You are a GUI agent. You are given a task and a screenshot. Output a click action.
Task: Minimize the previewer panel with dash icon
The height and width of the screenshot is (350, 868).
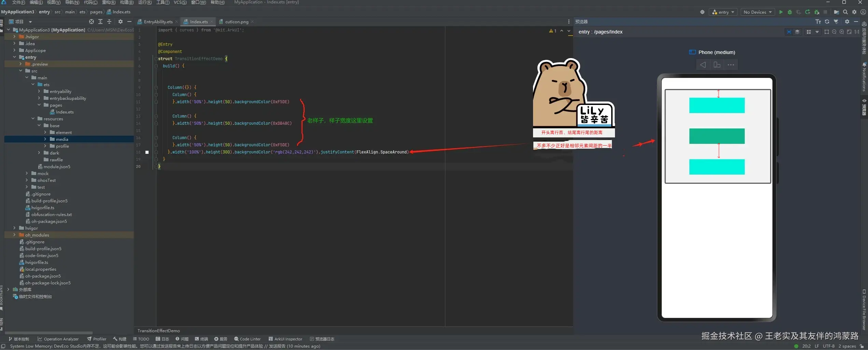[x=856, y=22]
